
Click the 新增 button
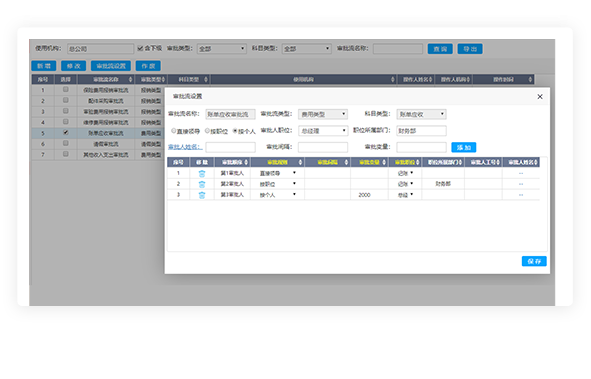[x=44, y=66]
